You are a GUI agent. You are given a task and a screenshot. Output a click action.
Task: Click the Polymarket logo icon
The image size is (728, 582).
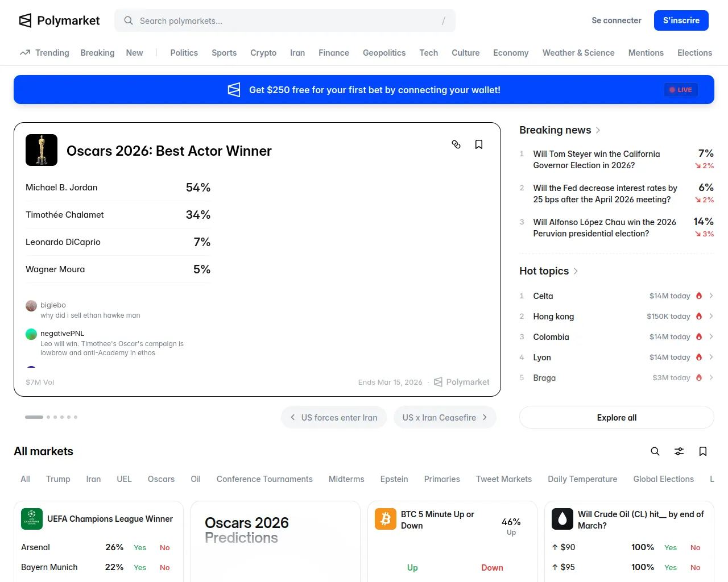(26, 21)
